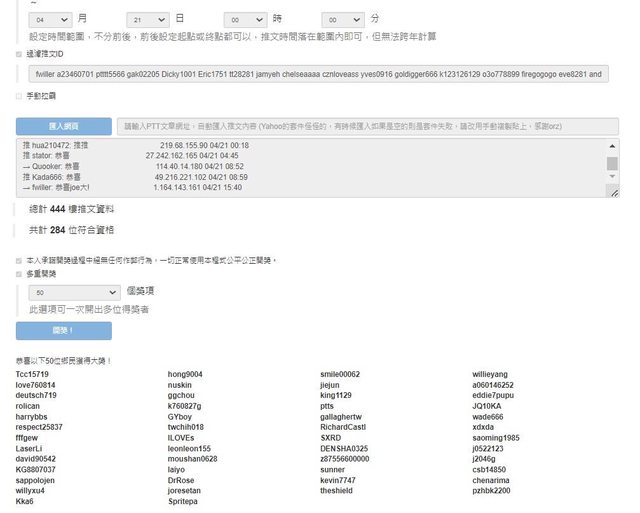
Task: Click the comments area scroll up arrow
Action: [612, 144]
